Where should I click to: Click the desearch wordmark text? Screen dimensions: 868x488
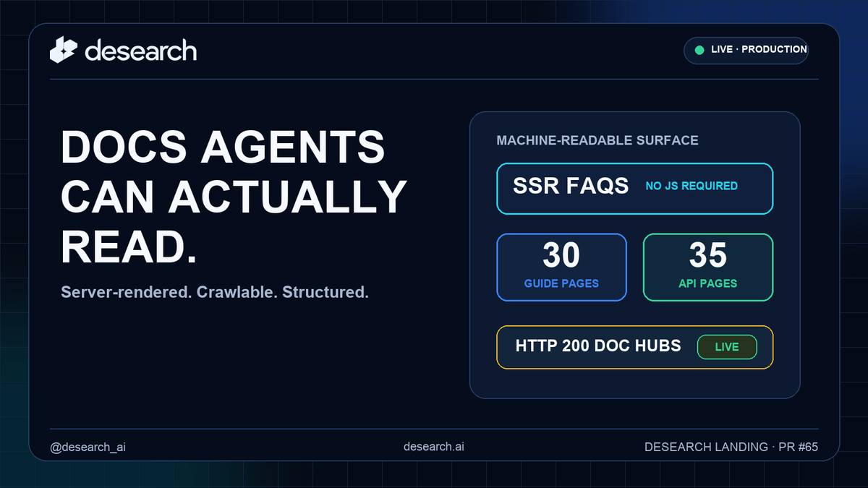click(x=140, y=51)
